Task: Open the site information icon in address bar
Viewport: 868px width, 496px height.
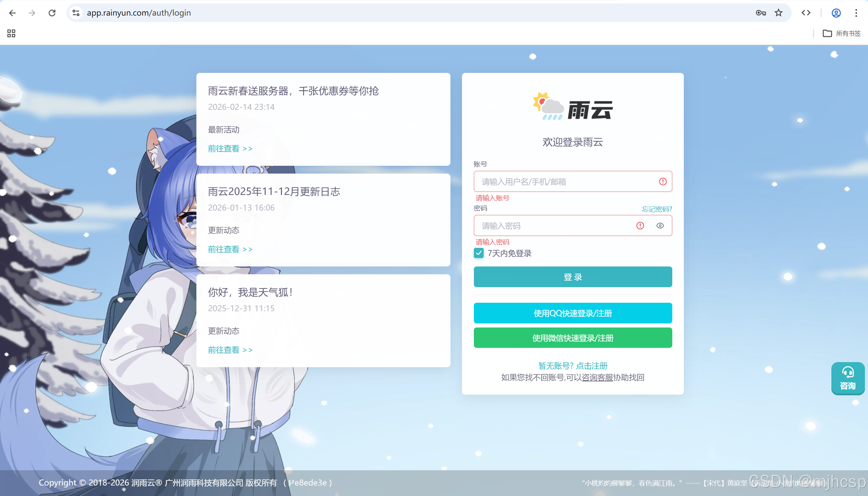Action: (76, 13)
